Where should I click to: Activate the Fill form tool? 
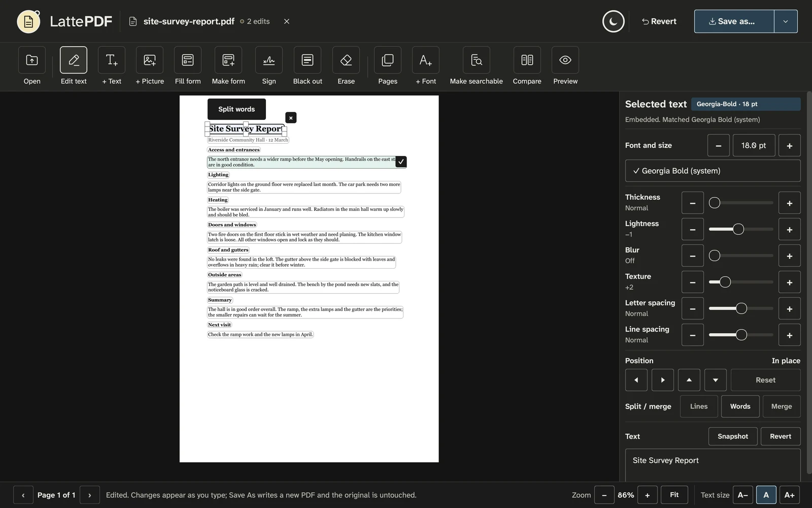click(x=188, y=66)
